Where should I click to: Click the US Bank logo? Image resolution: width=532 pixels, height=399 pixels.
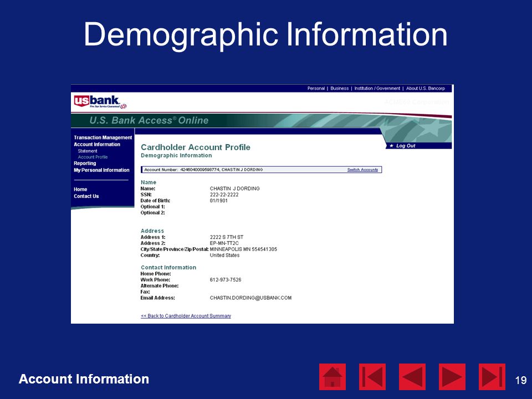100,101
